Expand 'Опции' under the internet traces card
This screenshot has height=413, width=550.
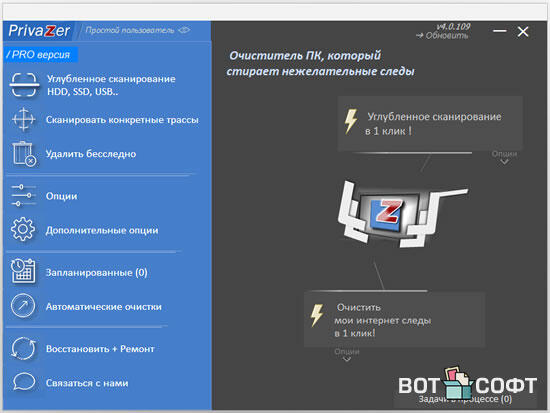tap(347, 354)
